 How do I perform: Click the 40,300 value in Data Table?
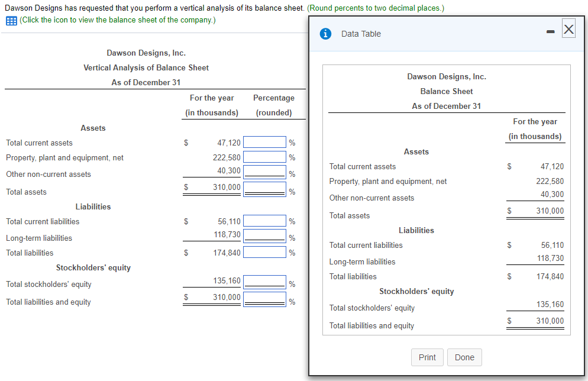click(x=552, y=194)
